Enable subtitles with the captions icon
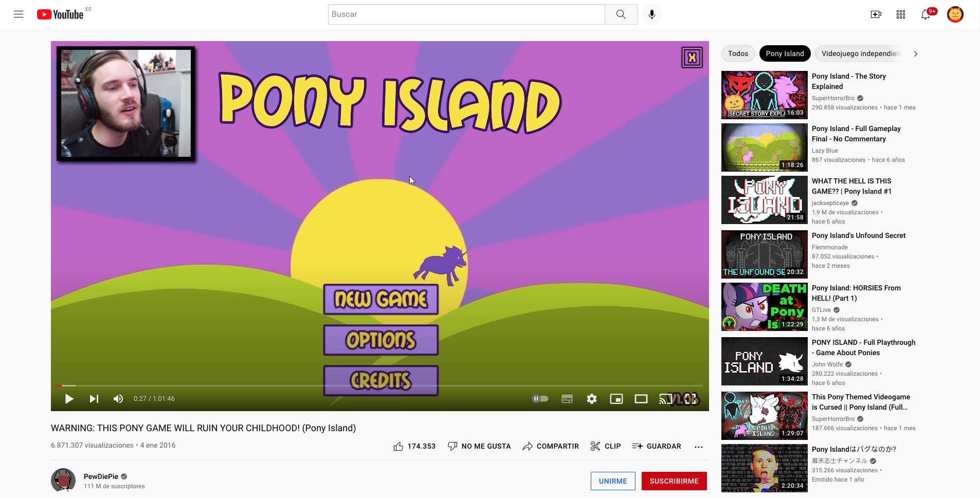This screenshot has width=980, height=498. coord(567,399)
